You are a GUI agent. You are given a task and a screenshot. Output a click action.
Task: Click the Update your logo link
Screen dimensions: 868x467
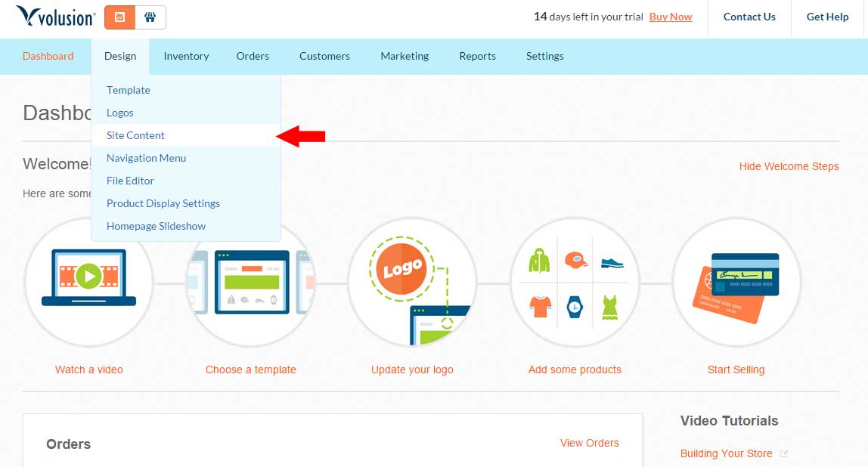pyautogui.click(x=412, y=370)
